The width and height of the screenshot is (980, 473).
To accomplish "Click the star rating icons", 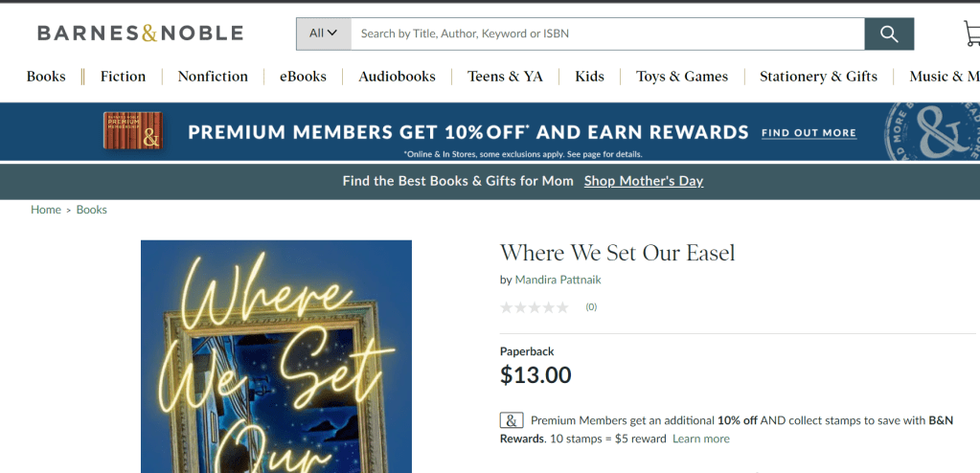I will coord(534,307).
